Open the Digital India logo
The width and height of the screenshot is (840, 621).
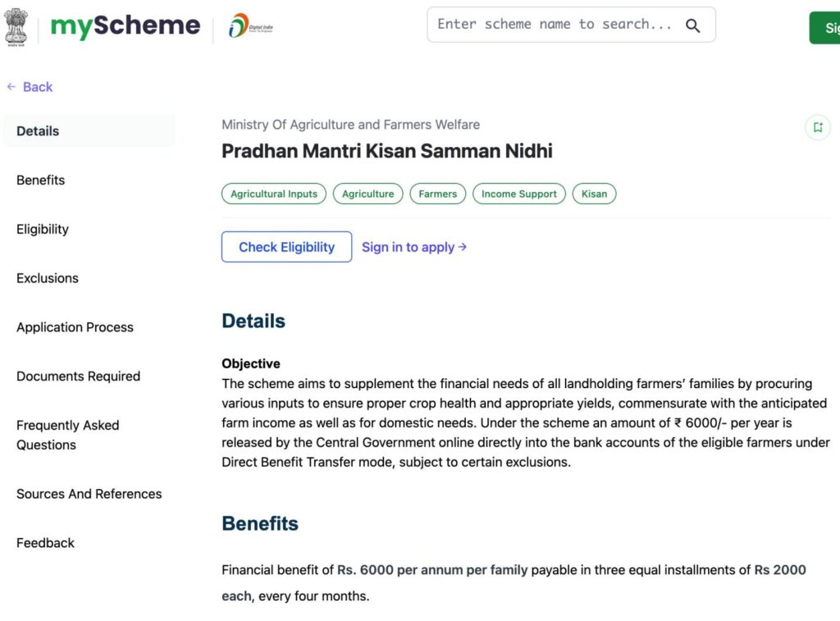click(250, 26)
